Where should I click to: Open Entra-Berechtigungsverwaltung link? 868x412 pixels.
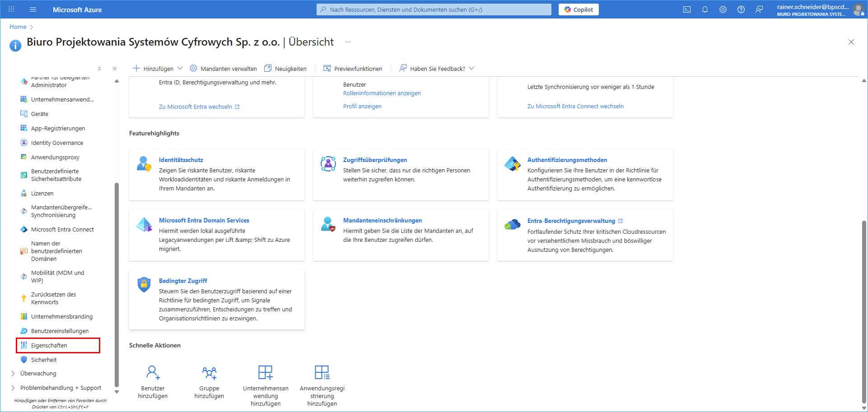pyautogui.click(x=571, y=221)
